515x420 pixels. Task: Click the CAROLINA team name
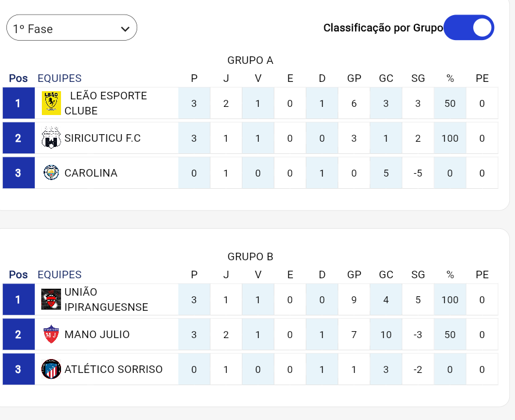click(91, 173)
